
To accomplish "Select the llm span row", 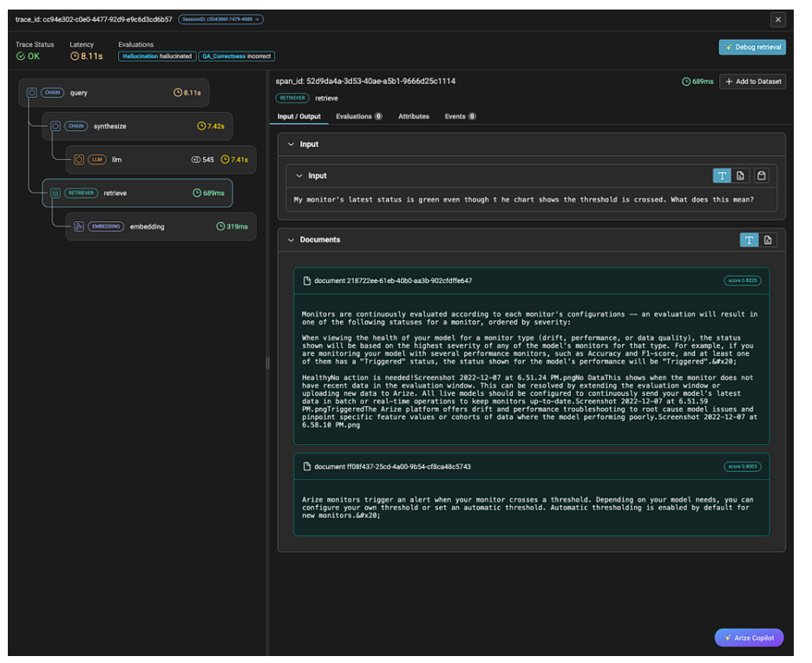I will 161,160.
